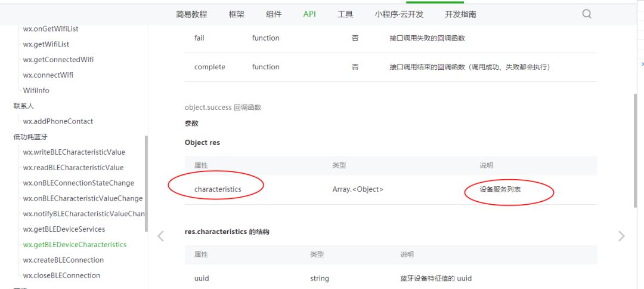
Task: Open the 工具 tab
Action: point(345,14)
